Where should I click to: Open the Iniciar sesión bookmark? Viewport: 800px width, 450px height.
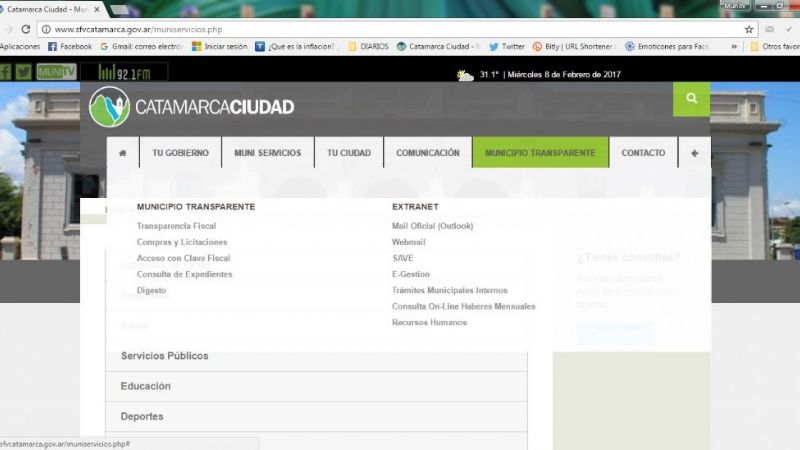point(219,46)
